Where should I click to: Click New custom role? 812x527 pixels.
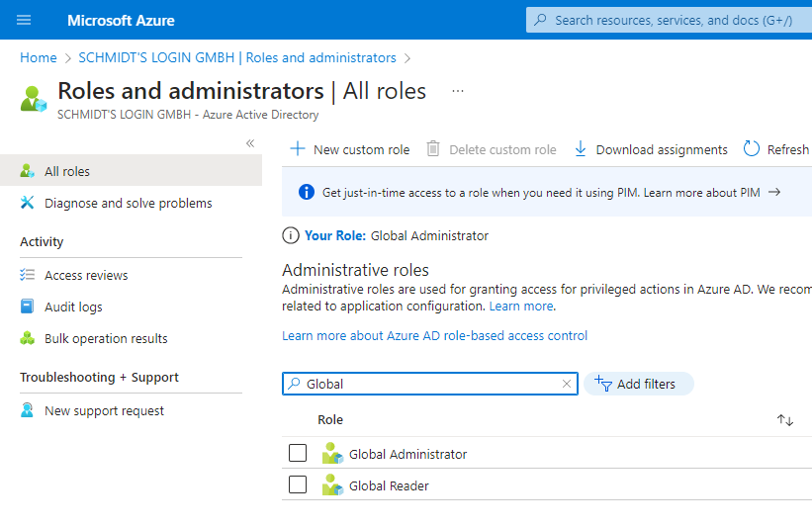point(349,149)
